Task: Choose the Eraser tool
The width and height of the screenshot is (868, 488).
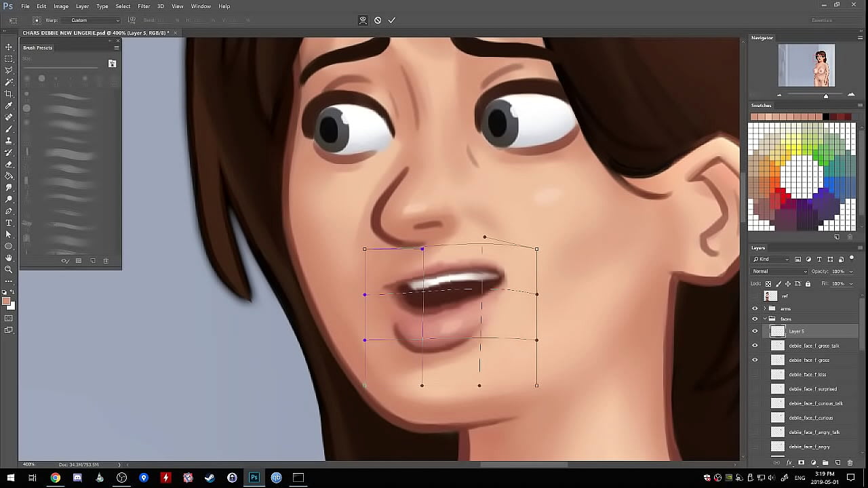Action: pos(9,164)
